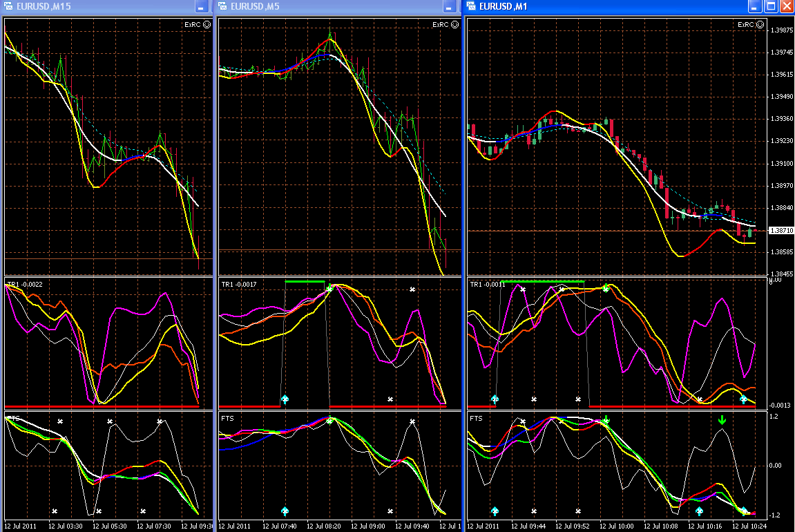
Task: Click the 1.39100 price level on the axis
Action: [781, 163]
